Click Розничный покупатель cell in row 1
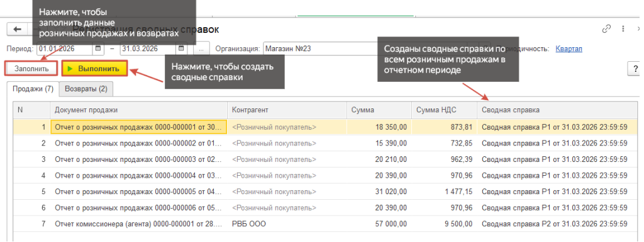The image size is (644, 242). [287, 127]
